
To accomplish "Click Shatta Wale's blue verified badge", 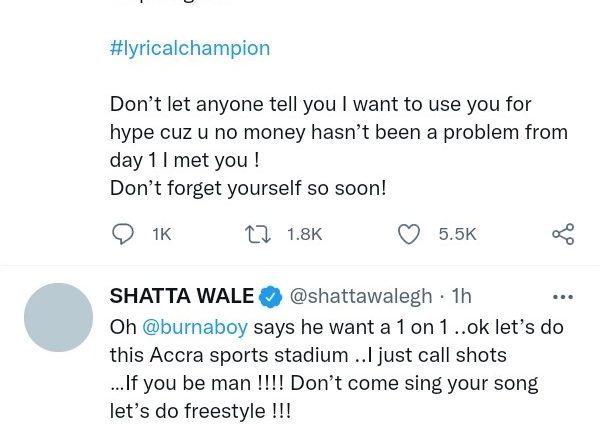I will (x=270, y=296).
